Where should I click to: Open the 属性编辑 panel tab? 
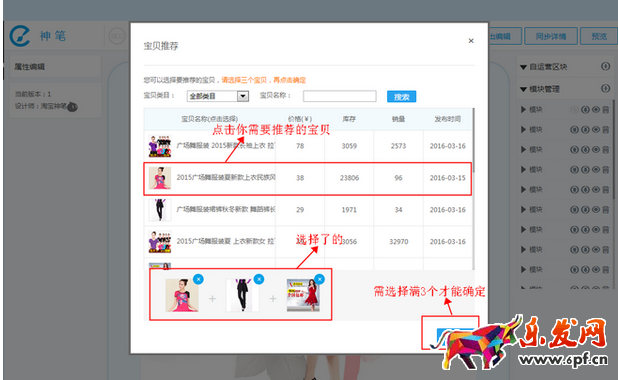click(x=55, y=67)
